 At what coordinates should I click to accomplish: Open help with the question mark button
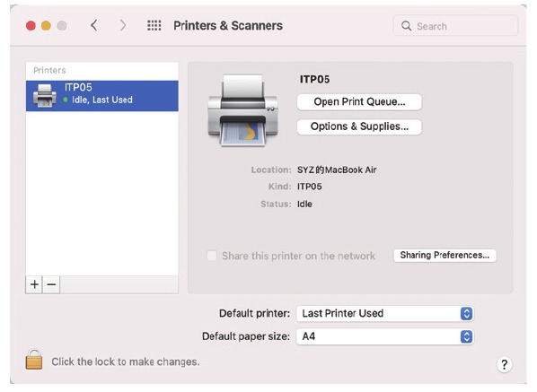504,364
